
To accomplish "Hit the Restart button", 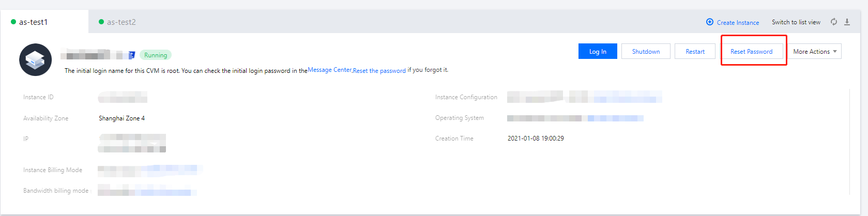I will click(x=695, y=52).
